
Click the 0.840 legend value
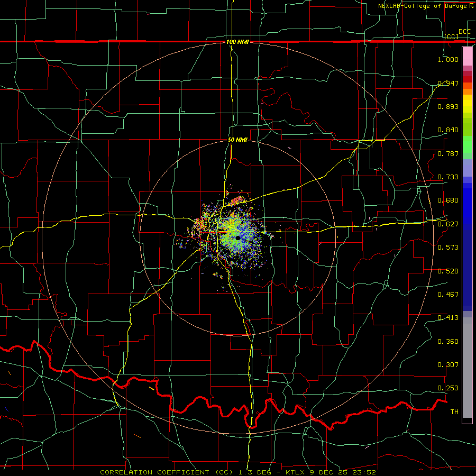click(448, 130)
